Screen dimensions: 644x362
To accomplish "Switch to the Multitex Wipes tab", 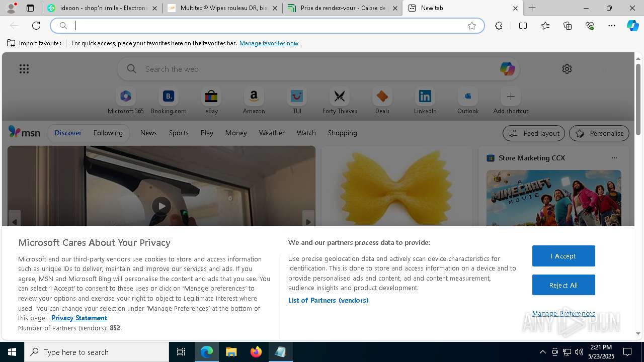I will pyautogui.click(x=222, y=8).
